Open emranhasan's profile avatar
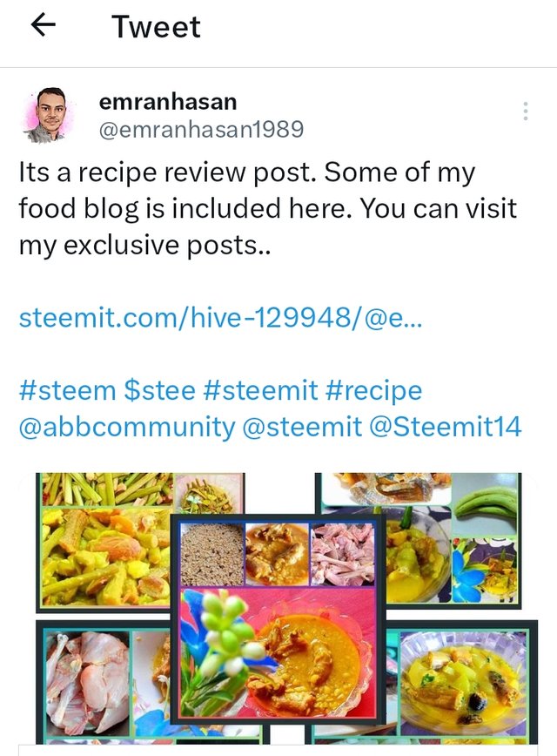 click(50, 116)
